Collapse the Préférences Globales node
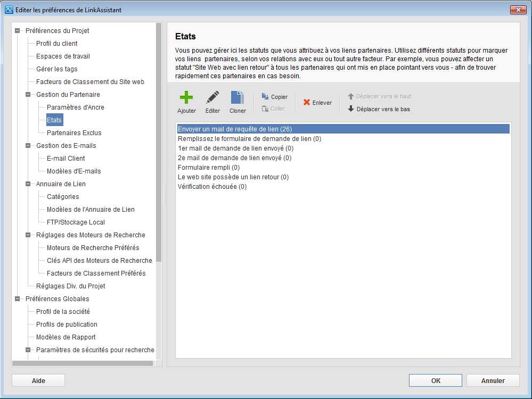 [17, 298]
